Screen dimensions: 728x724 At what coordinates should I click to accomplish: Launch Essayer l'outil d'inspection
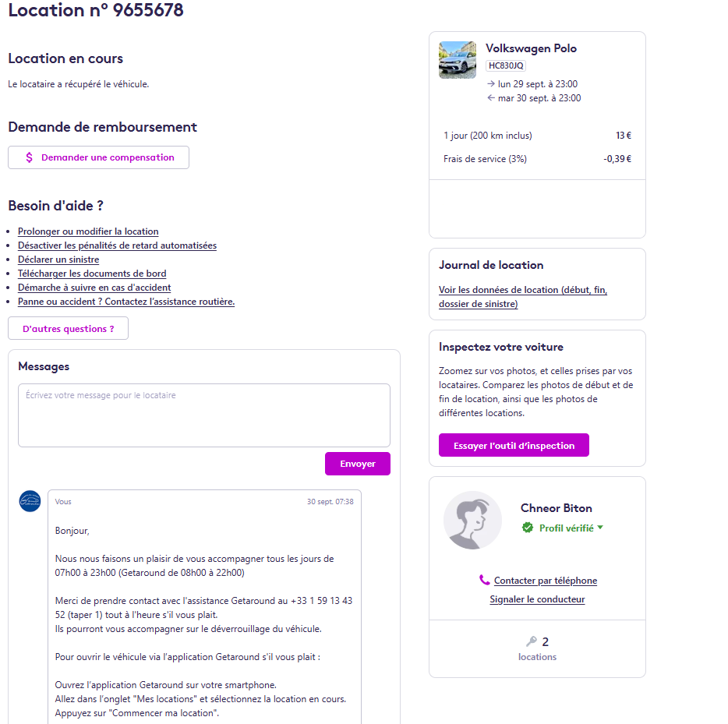coord(514,445)
